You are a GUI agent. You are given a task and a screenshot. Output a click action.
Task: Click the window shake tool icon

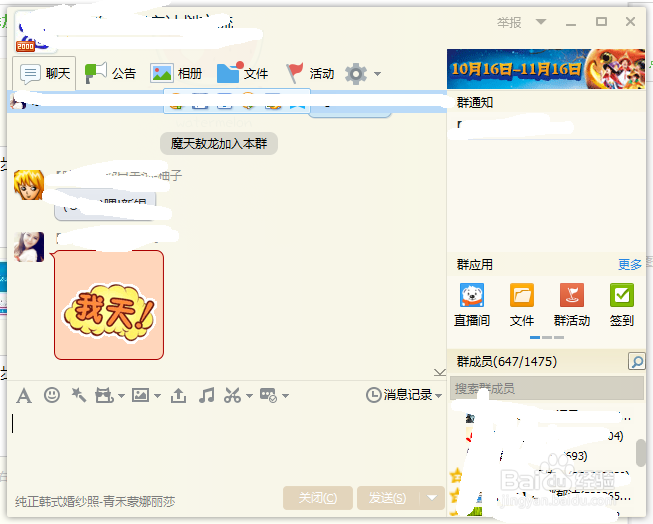[104, 395]
